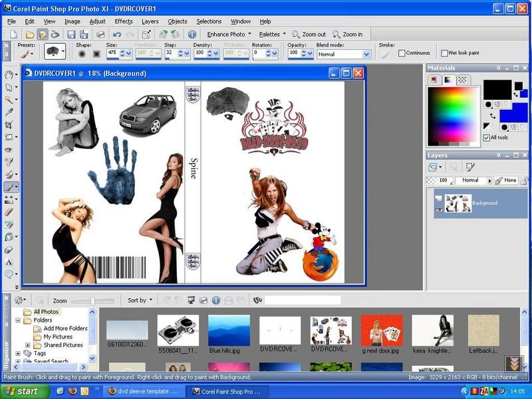Image resolution: width=532 pixels, height=399 pixels.
Task: Open the Selections menu
Action: (x=209, y=21)
